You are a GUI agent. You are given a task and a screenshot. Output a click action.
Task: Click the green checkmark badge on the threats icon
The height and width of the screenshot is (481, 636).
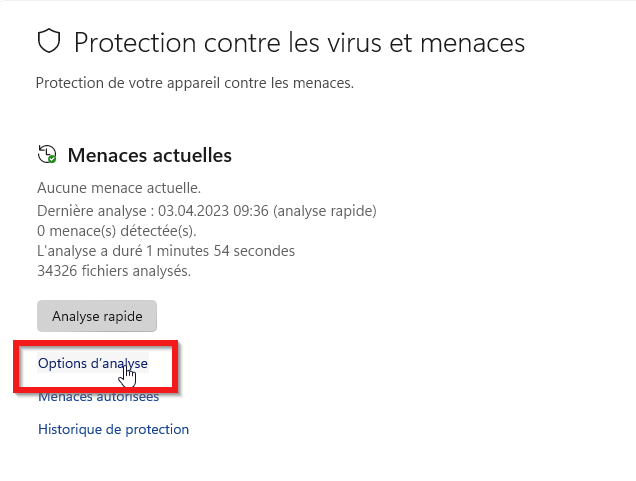click(53, 160)
